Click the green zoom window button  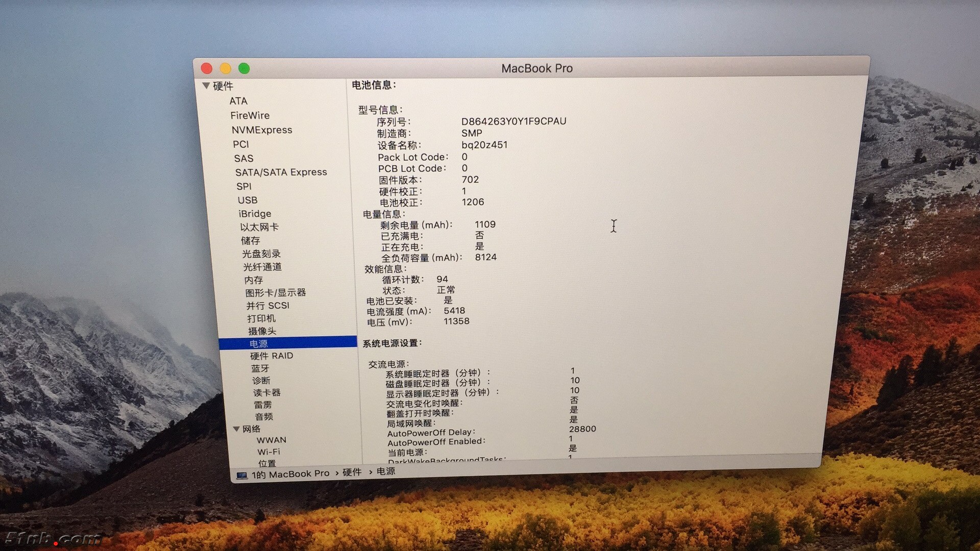[x=244, y=68]
